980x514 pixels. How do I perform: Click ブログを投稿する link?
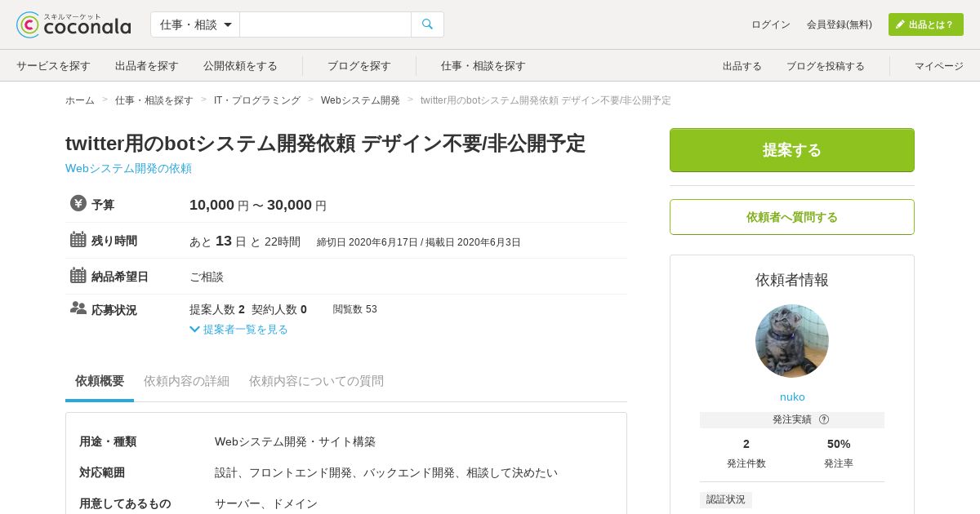tap(826, 66)
